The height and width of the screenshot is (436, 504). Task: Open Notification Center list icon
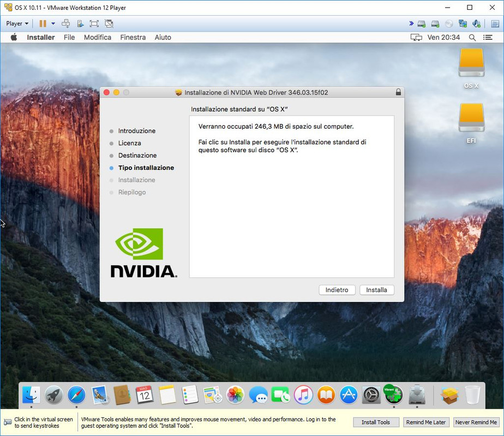click(x=488, y=38)
